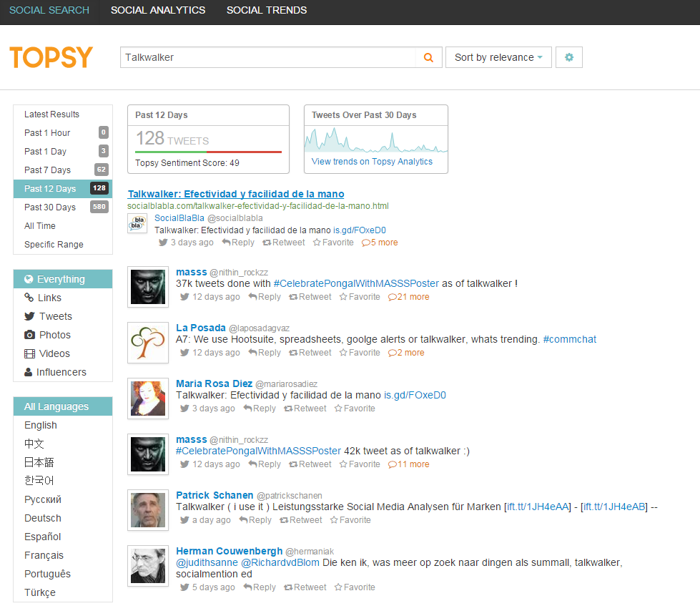
Task: Reply to Herman Couwenbergh's tweet
Action: tap(260, 587)
